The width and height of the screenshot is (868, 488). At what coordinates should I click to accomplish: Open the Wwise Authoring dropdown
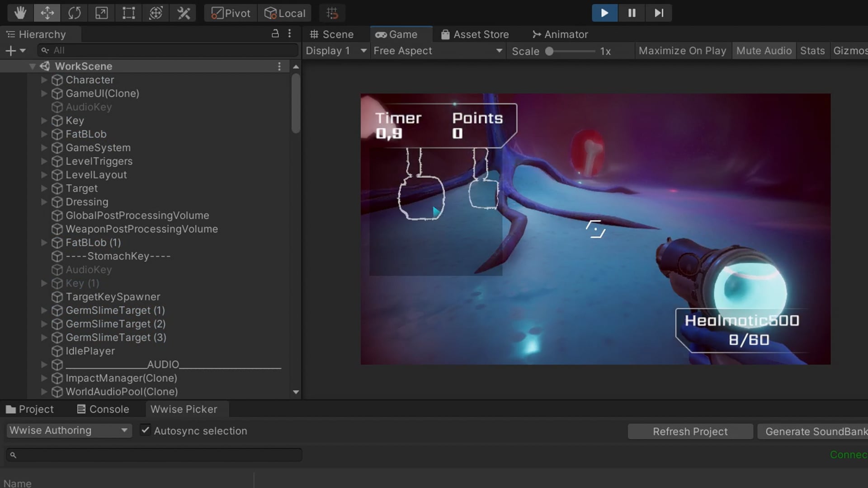[x=69, y=431]
